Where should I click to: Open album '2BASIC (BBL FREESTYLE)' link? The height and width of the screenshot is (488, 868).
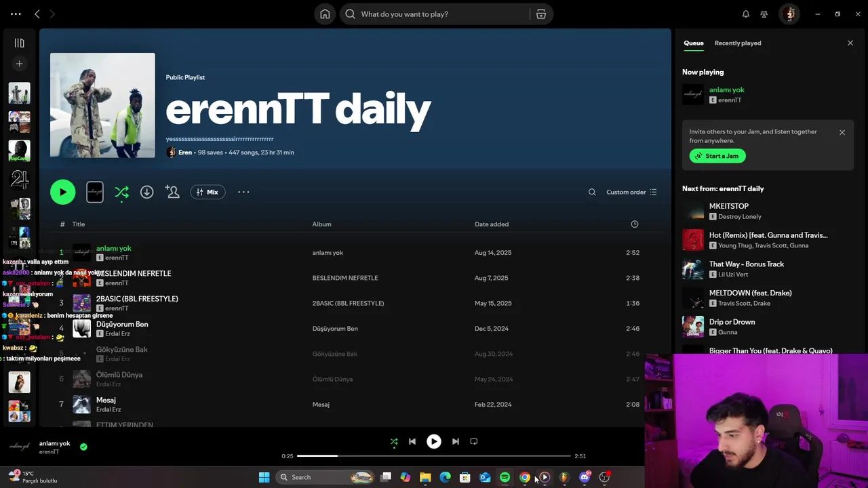[348, 303]
